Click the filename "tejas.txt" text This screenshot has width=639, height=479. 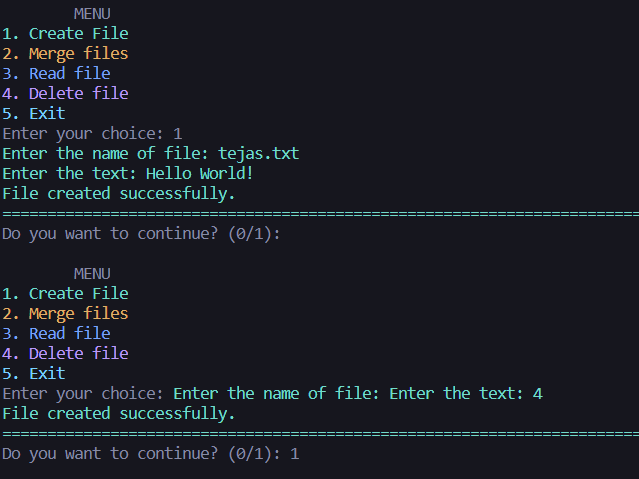(259, 154)
